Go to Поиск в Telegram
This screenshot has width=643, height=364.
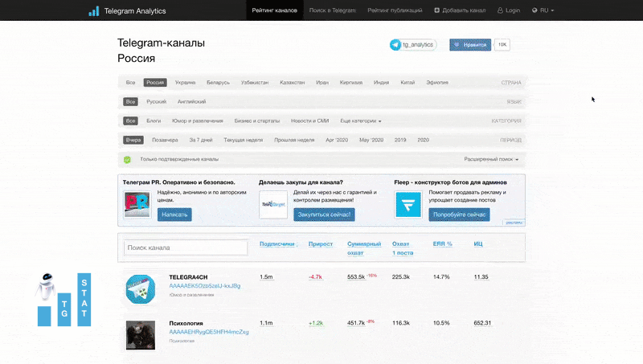click(332, 10)
